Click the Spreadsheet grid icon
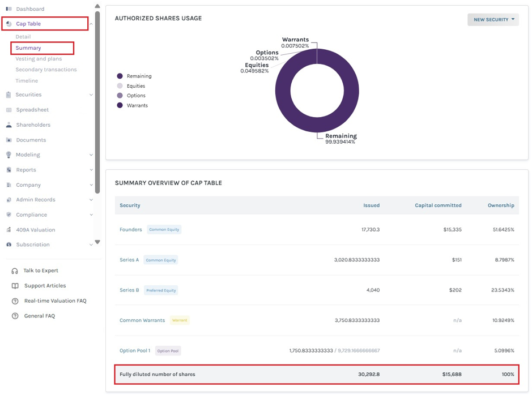This screenshot has width=532, height=395. point(9,110)
